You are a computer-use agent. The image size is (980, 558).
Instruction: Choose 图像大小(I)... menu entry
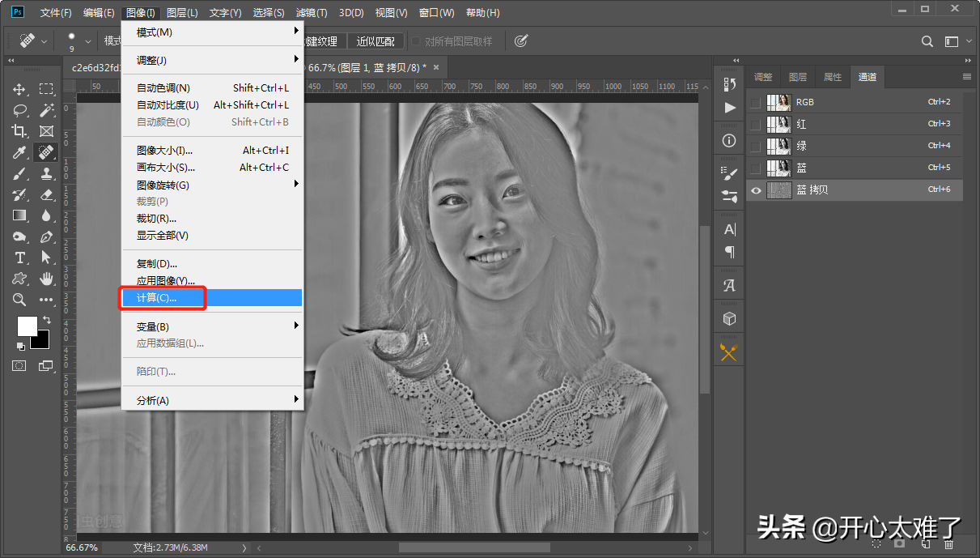pyautogui.click(x=211, y=151)
